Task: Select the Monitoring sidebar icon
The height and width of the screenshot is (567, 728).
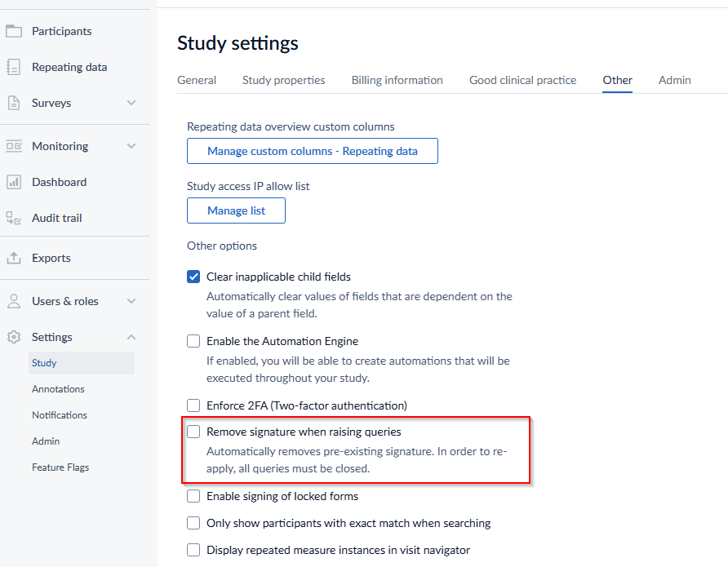Action: click(x=14, y=146)
